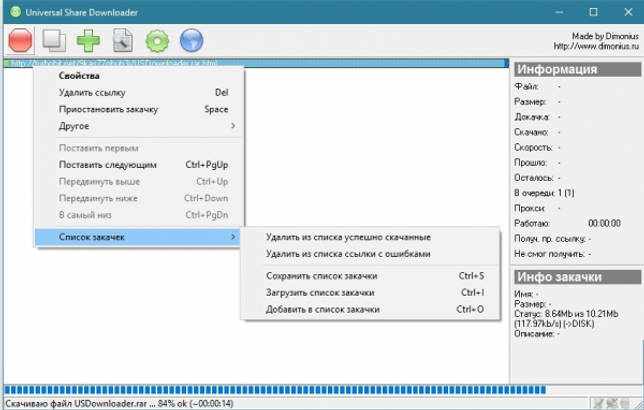Click the copy windows toolbar icon
The image size is (644, 410).
tap(54, 41)
